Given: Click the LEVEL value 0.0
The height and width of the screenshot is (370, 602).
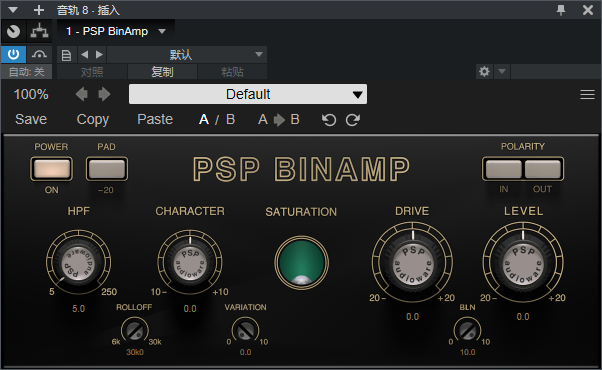Looking at the screenshot, I should 523,317.
